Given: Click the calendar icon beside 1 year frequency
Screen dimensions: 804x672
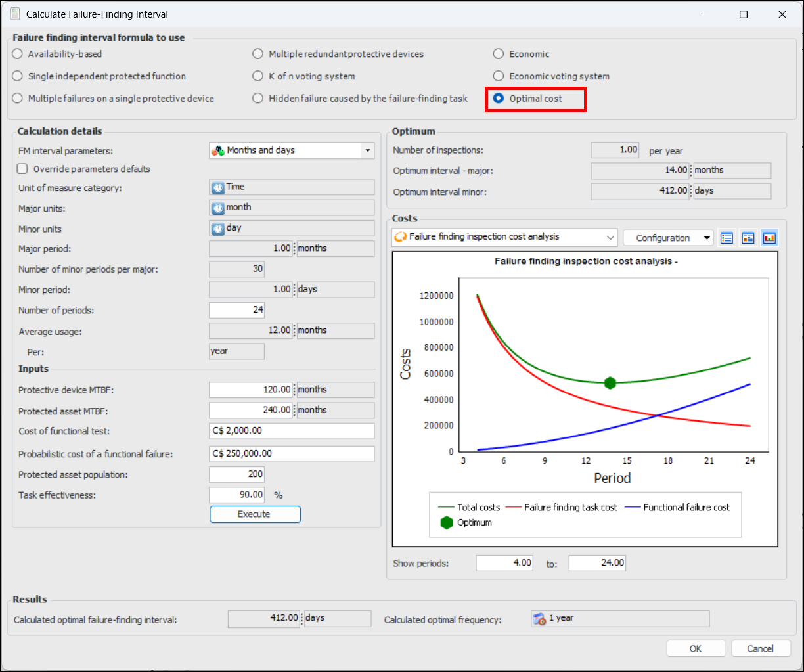Looking at the screenshot, I should tap(539, 619).
